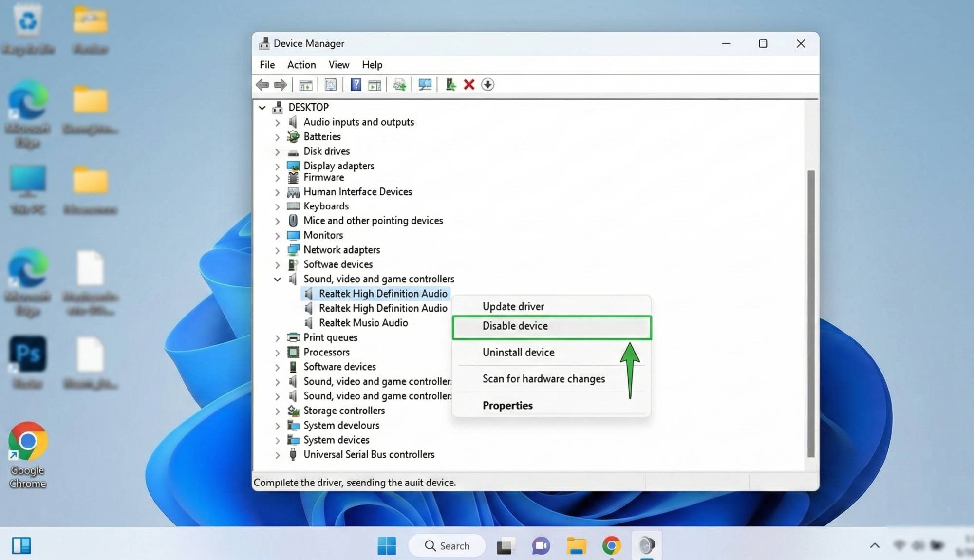Click the Back navigation arrow in toolbar

(263, 84)
